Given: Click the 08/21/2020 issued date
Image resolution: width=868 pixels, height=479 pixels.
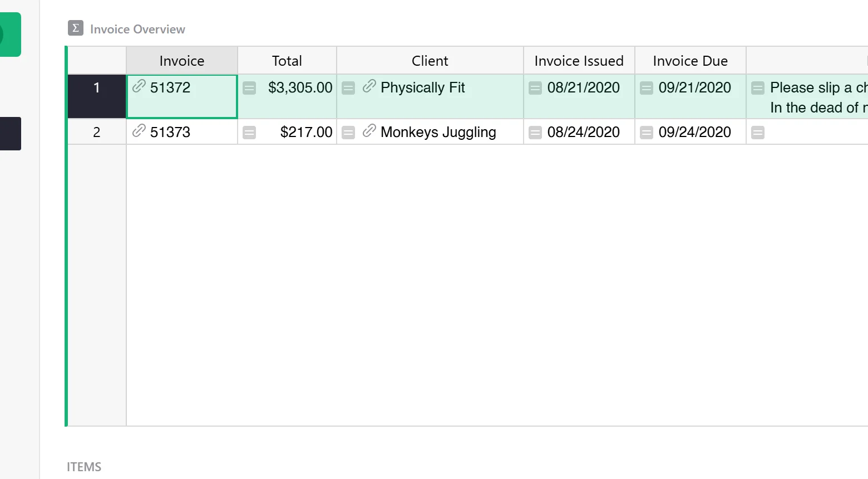Looking at the screenshot, I should [x=579, y=96].
